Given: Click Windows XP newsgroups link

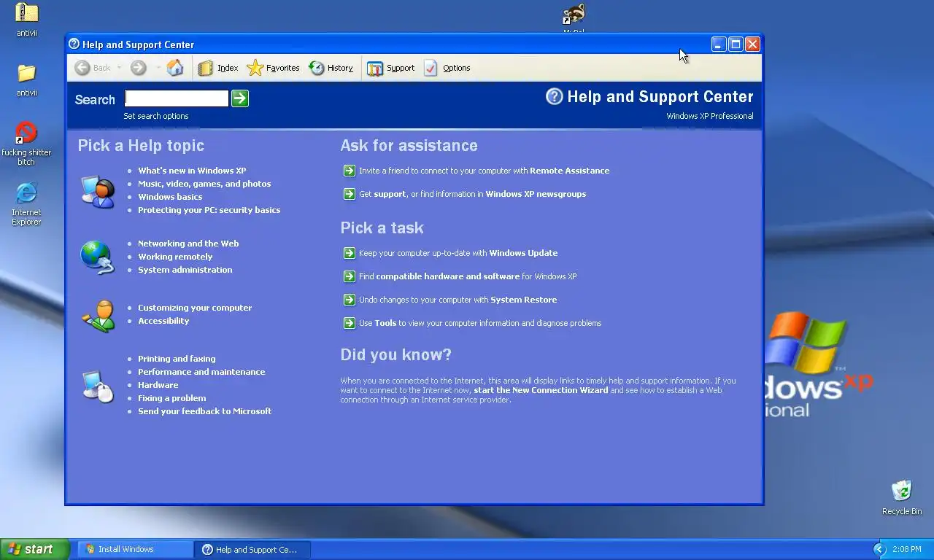Looking at the screenshot, I should click(536, 194).
